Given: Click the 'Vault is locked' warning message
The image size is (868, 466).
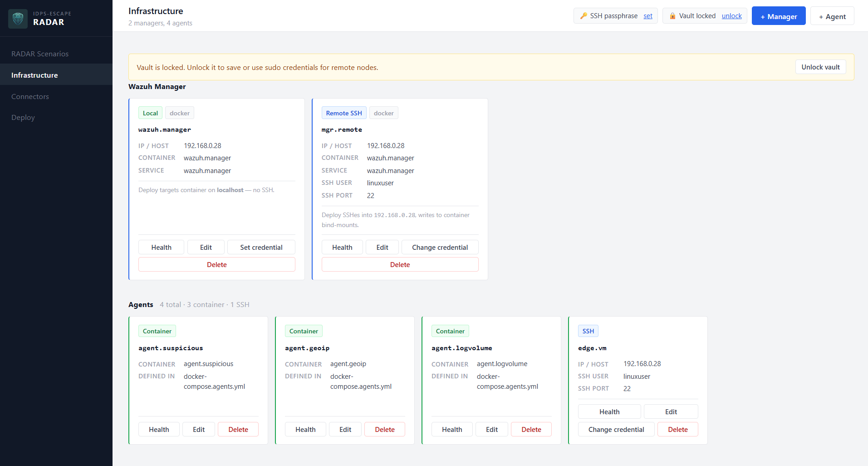Looking at the screenshot, I should coord(257,67).
